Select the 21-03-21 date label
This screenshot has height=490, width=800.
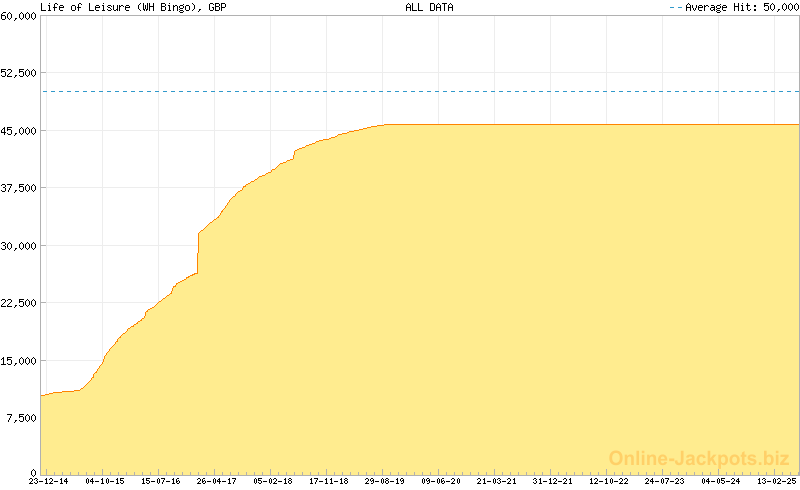pyautogui.click(x=496, y=481)
